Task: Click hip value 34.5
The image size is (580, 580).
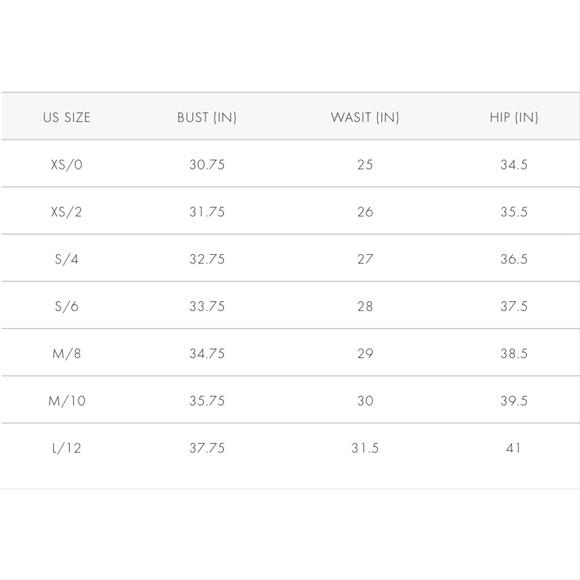Action: [x=514, y=165]
